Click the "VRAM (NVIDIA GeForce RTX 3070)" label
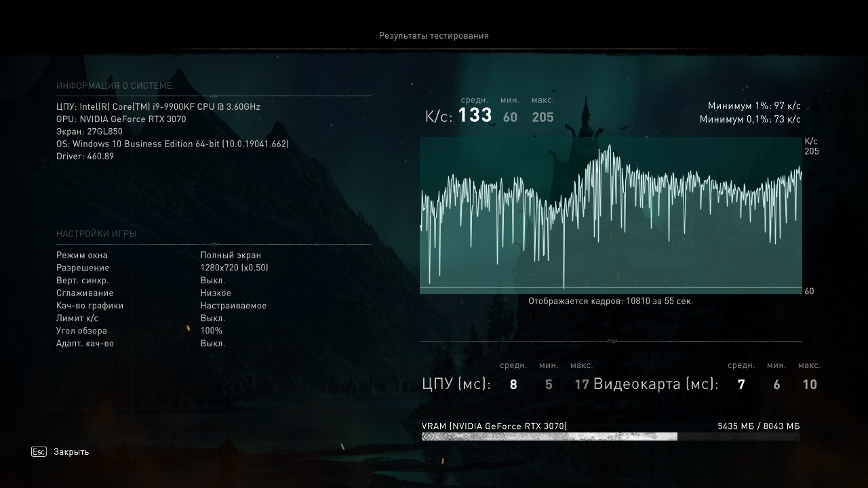The image size is (868, 488). pos(494,426)
